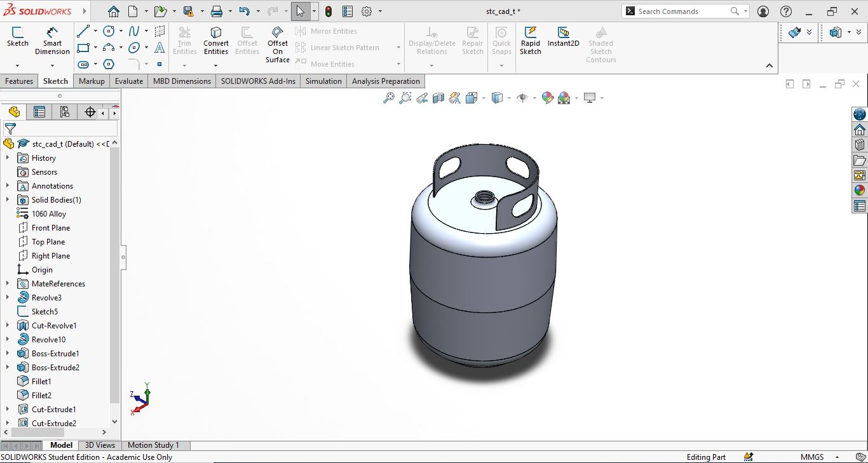Screen dimensions: 868x463
Task: Open the DimXpertManager tab
Action: tap(90, 112)
